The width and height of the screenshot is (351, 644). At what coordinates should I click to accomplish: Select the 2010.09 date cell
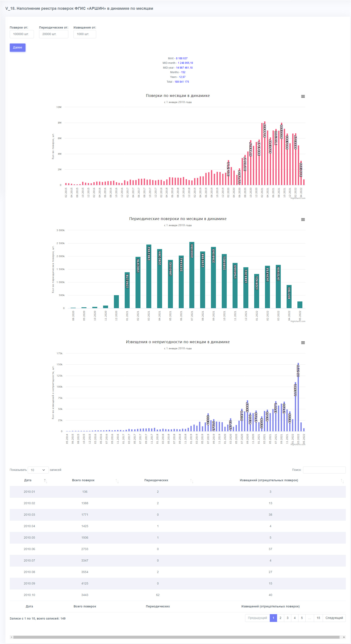(29, 583)
